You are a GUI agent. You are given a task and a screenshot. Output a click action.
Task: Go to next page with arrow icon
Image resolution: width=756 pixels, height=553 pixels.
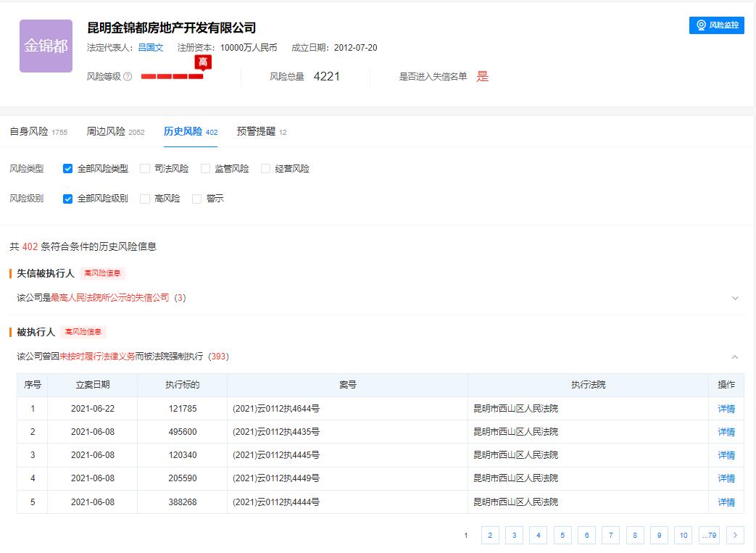(735, 535)
